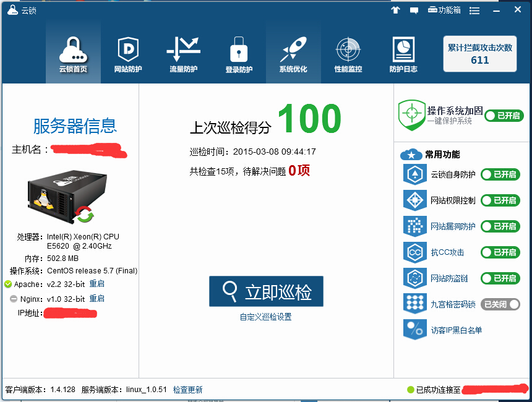Click the 立即巡检 inspect now button
This screenshot has width=532, height=402.
[x=266, y=291]
